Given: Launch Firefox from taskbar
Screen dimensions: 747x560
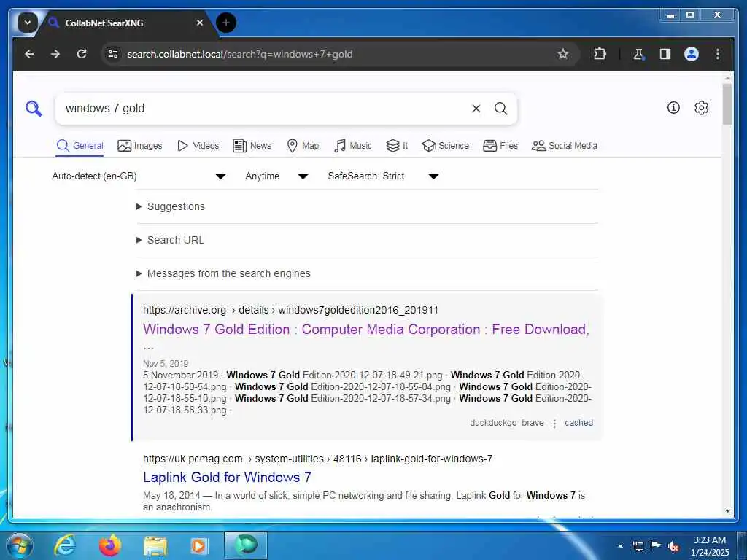Looking at the screenshot, I should click(110, 545).
